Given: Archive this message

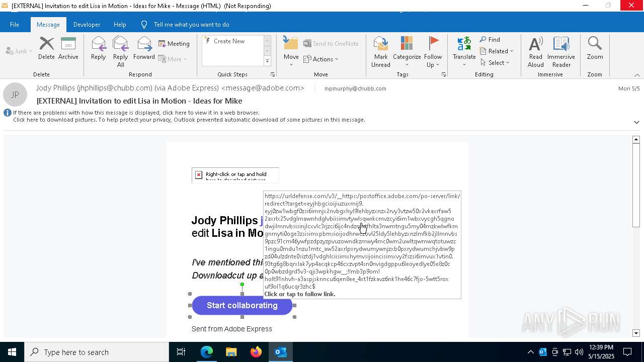Looking at the screenshot, I should [68, 49].
